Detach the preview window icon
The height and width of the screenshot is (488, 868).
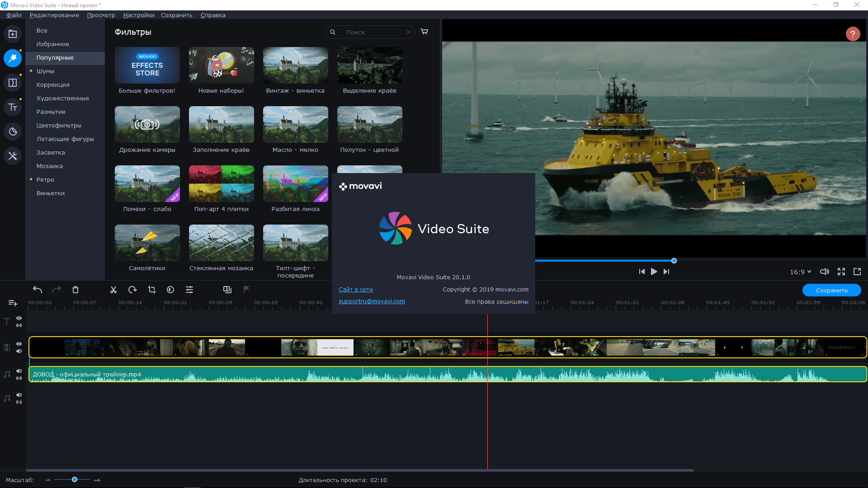[857, 272]
